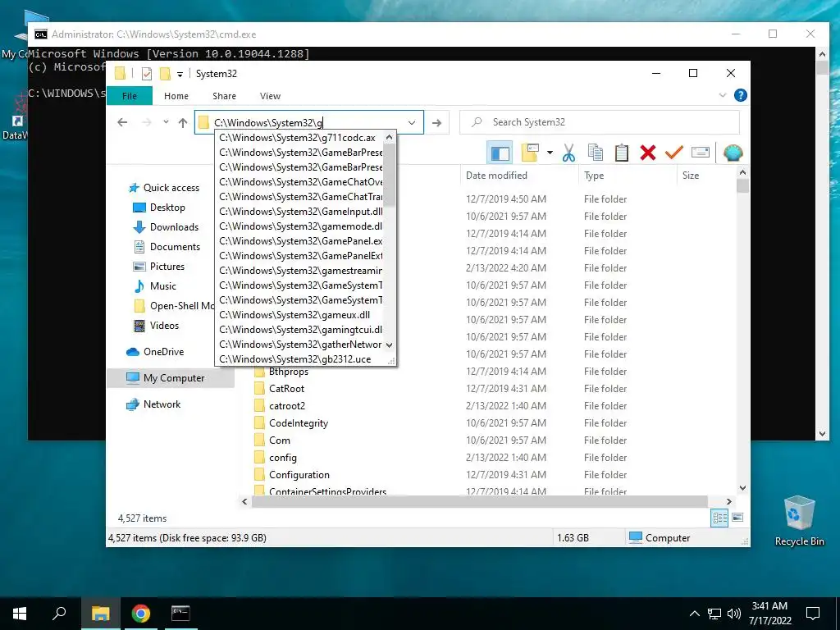
Task: Click cmd window scrollbar down arrow
Action: pos(822,435)
